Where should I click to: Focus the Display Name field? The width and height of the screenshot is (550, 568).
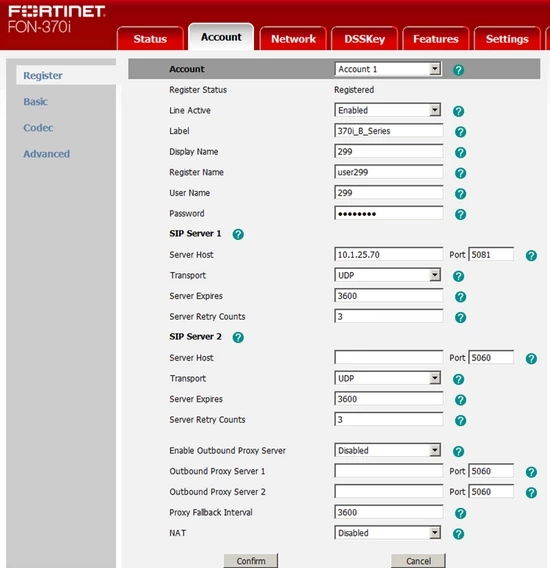tap(389, 151)
